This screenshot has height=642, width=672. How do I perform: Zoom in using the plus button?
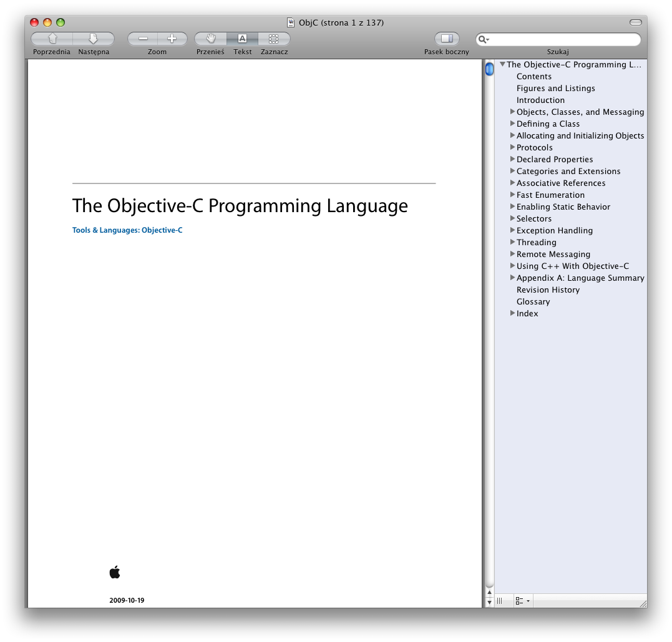tap(172, 39)
